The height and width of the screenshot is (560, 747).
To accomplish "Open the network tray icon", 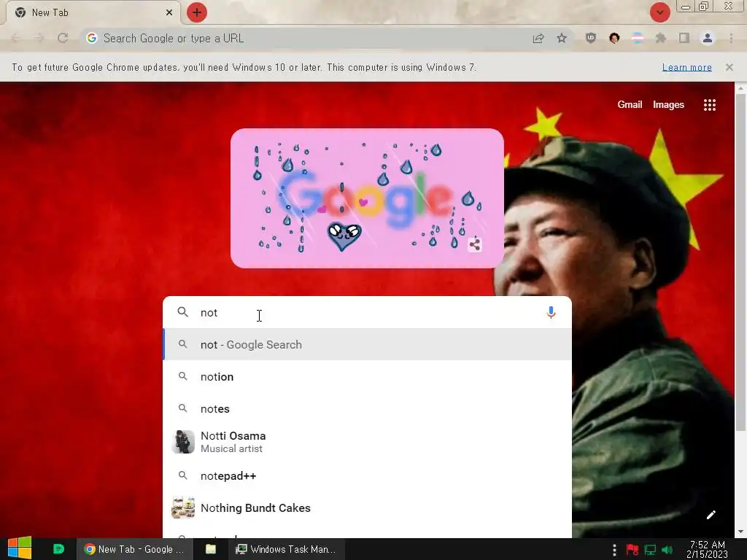I will (x=650, y=550).
